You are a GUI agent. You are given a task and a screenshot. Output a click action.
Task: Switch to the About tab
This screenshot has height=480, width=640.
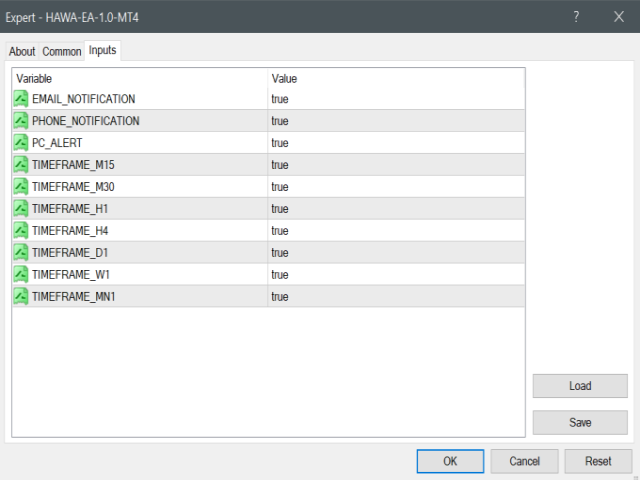coord(22,52)
